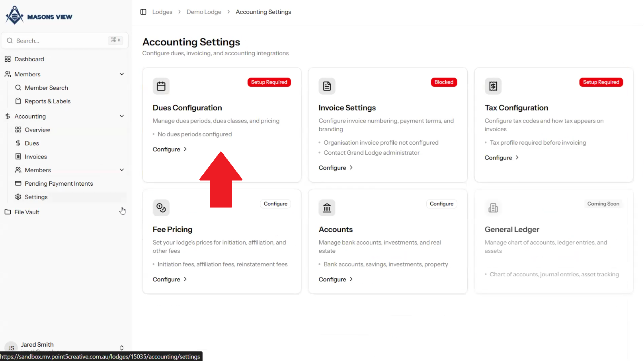Click the Masons View logo
The image size is (644, 361).
[x=39, y=16]
